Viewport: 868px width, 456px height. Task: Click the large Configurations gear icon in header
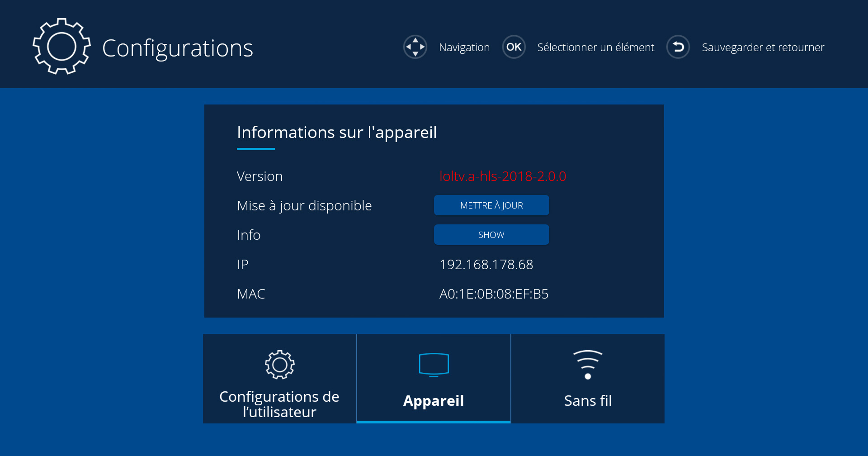(x=61, y=47)
